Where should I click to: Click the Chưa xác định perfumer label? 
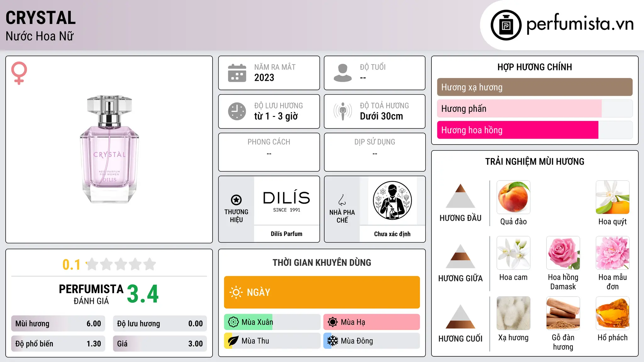(392, 234)
